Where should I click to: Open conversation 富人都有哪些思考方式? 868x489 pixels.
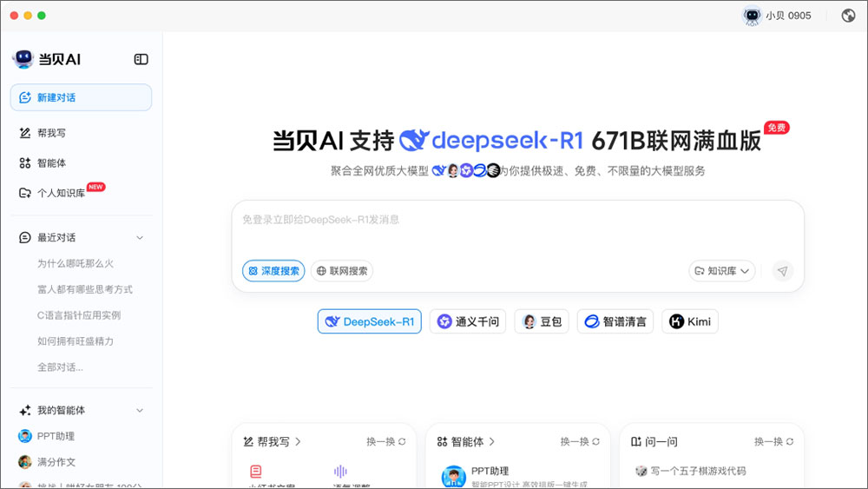(85, 289)
